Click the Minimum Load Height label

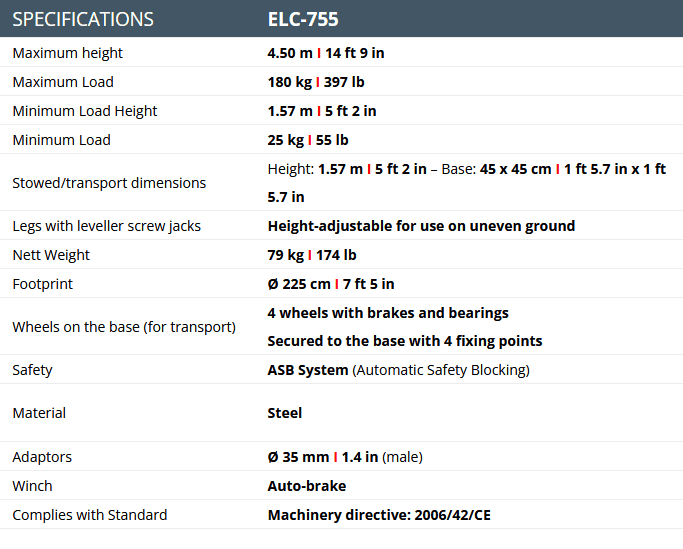click(85, 111)
